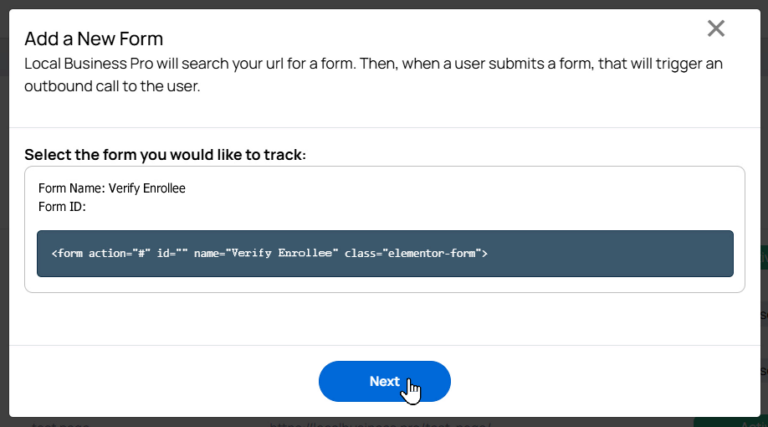The height and width of the screenshot is (427, 768).
Task: Click the blue Next button
Action: (384, 381)
